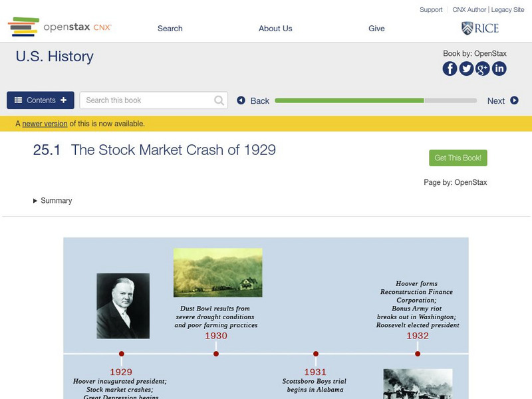Open the About Us menu

(275, 29)
